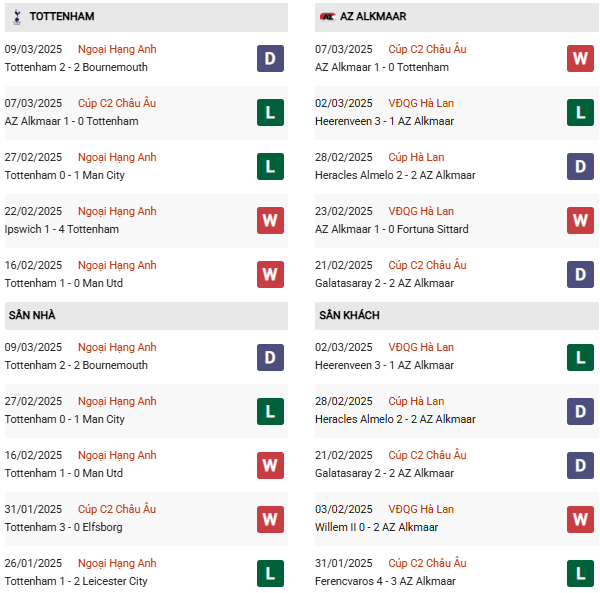The width and height of the screenshot is (600, 593).
Task: Click loss badge for Tottenham 0-1 Man City on 27/02/2025 in Tottenham's top list
Action: (x=270, y=166)
